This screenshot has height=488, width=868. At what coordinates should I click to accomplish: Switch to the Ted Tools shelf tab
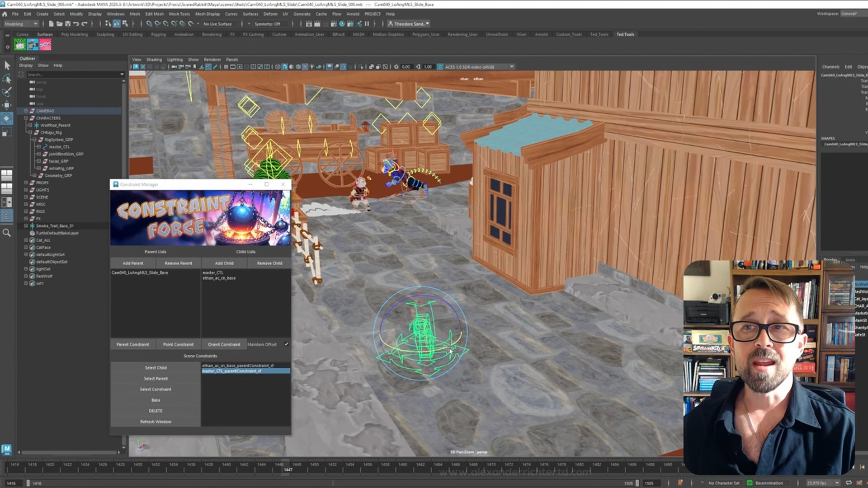point(625,34)
